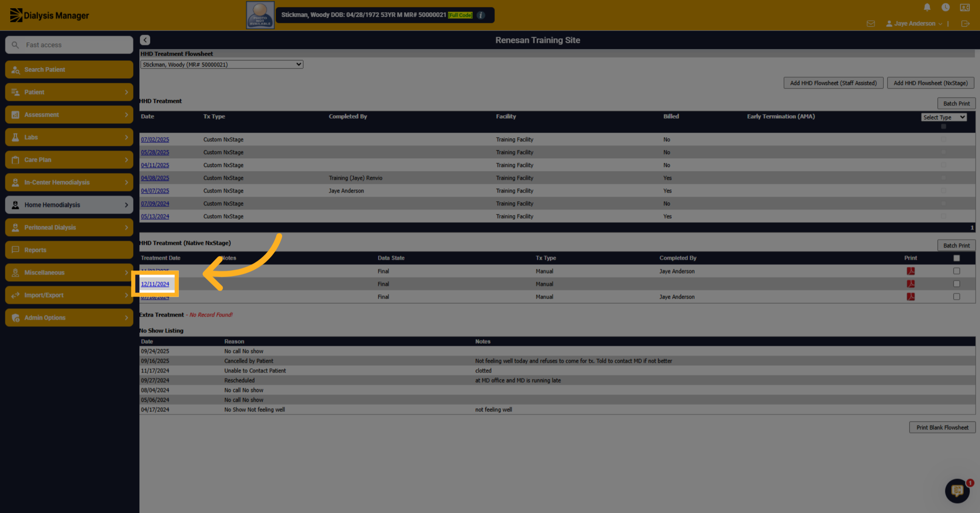Image resolution: width=980 pixels, height=513 pixels.
Task: Open the 12/11/2024 treatment link
Action: (155, 284)
